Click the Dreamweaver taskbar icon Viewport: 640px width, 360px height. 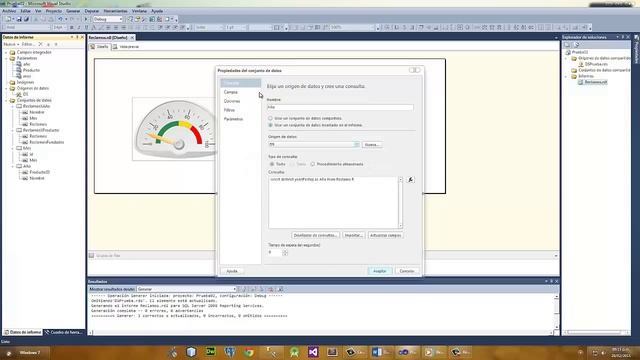point(211,352)
